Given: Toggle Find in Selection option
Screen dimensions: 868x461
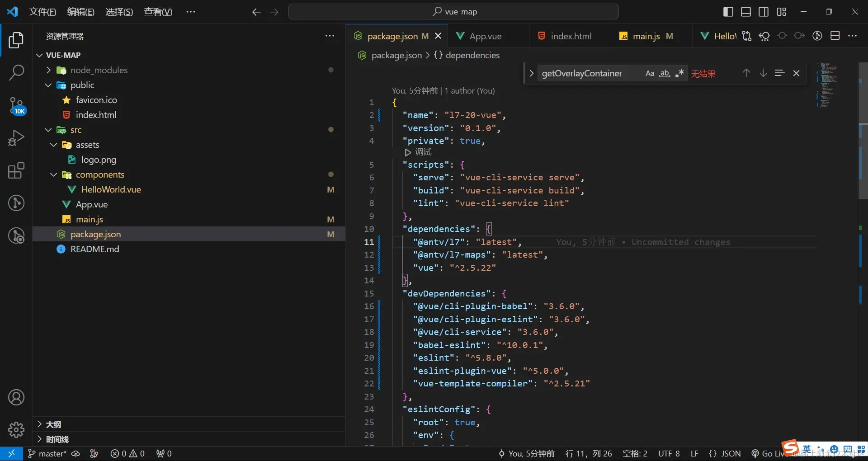Looking at the screenshot, I should point(779,73).
